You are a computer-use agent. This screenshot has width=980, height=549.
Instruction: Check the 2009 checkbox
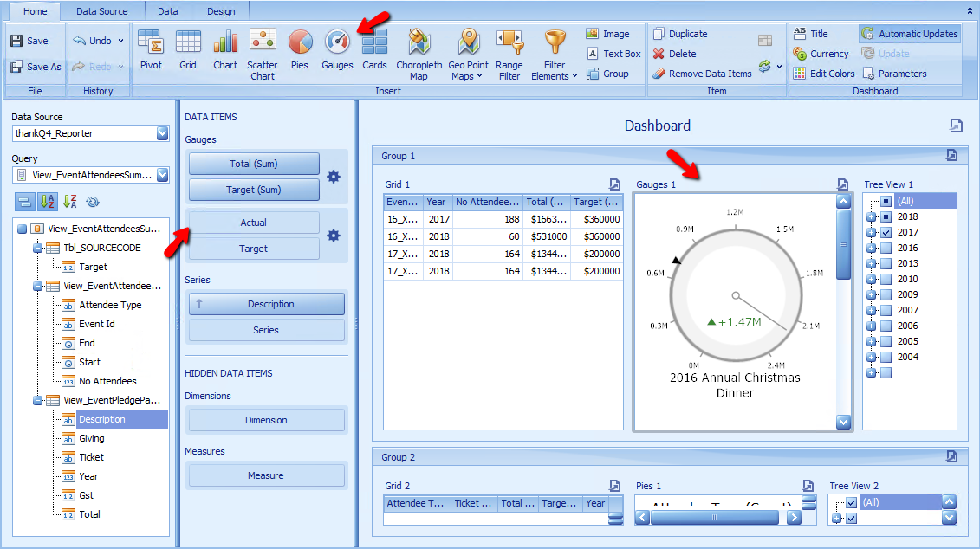pos(886,294)
